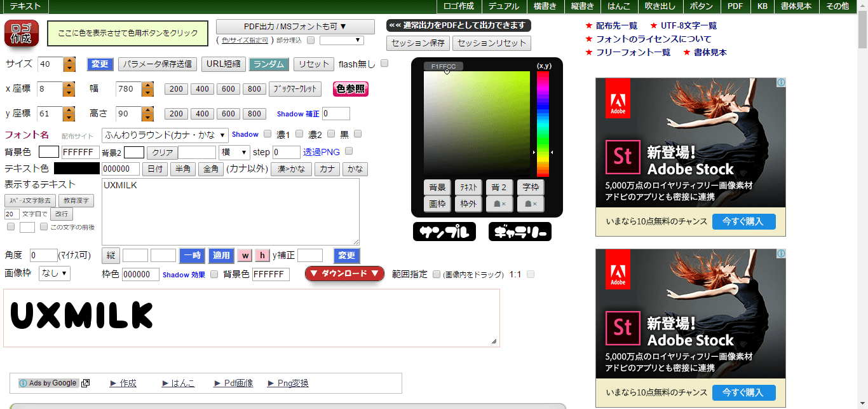
Task: Check the Shadow checkbox beside font name
Action: pyautogui.click(x=268, y=134)
